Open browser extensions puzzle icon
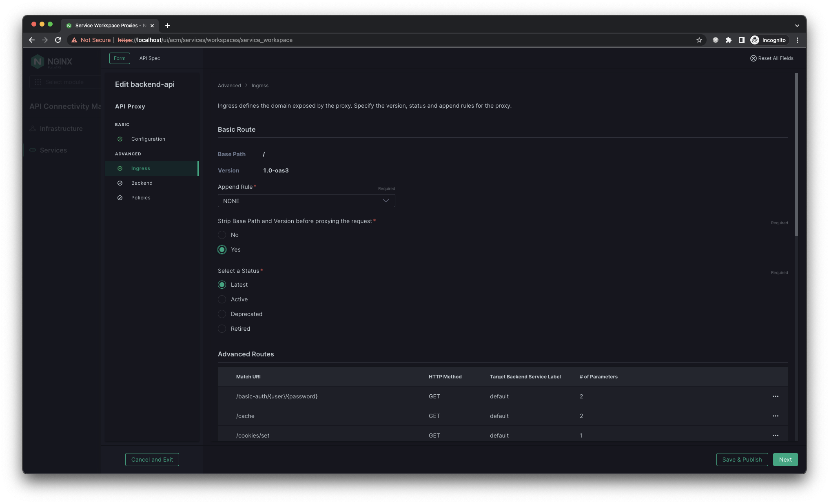The image size is (829, 504). tap(729, 40)
